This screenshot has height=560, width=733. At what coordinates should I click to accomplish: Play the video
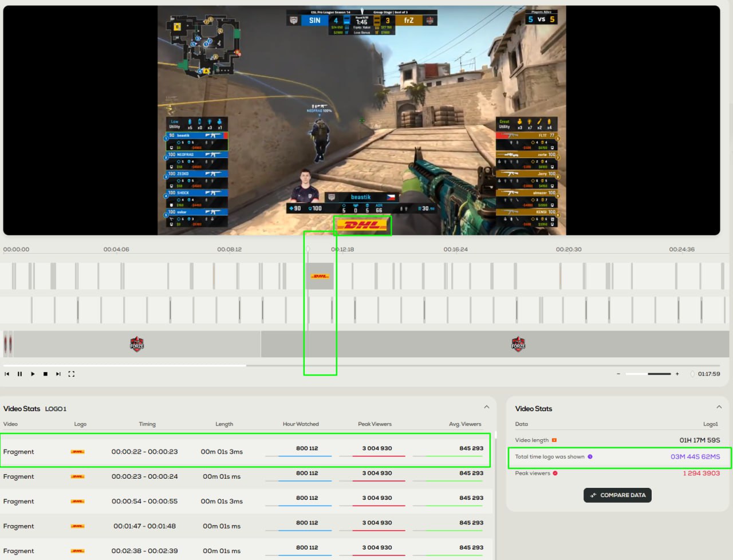[33, 374]
